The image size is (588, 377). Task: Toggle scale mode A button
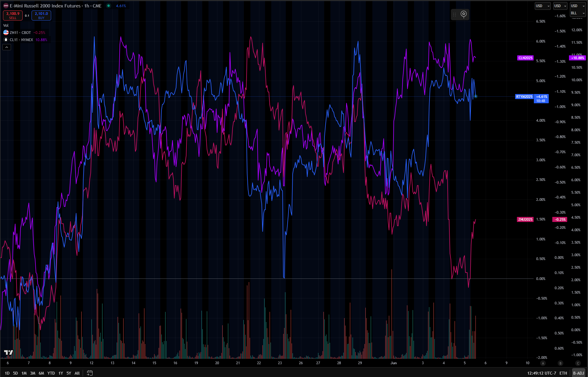pos(543,363)
